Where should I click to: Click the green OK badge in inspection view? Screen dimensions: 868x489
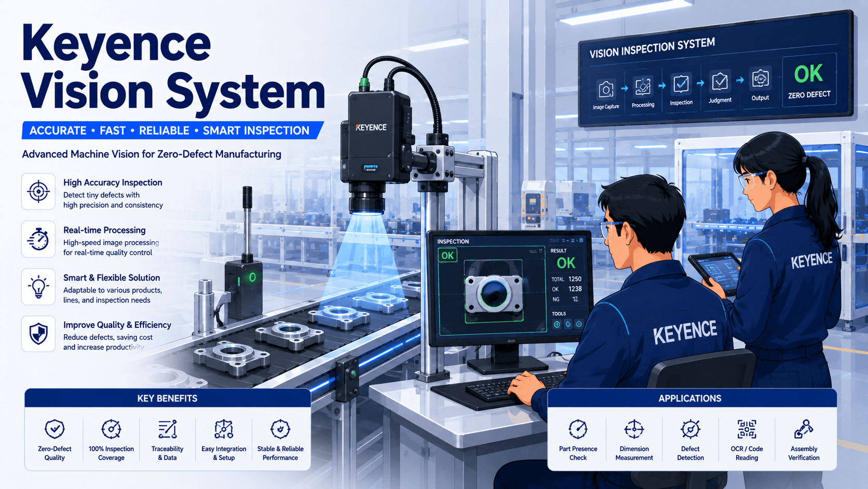(447, 256)
